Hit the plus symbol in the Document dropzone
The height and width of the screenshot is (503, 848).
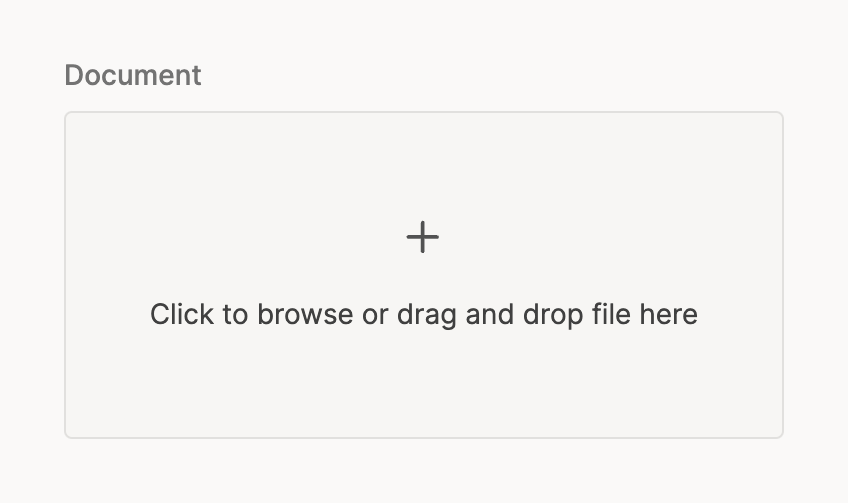(423, 237)
